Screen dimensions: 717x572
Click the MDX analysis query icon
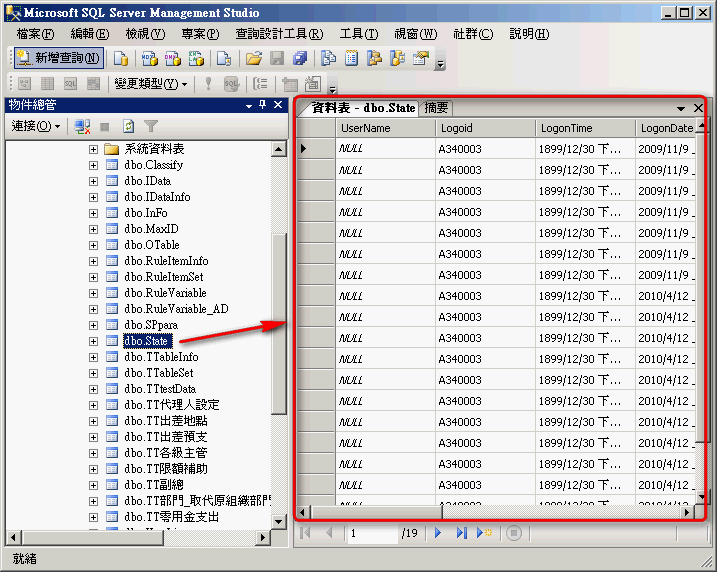click(150, 59)
